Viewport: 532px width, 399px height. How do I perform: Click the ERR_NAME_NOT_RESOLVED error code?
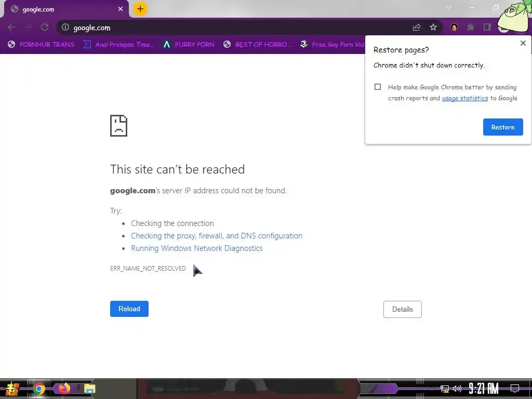click(148, 269)
